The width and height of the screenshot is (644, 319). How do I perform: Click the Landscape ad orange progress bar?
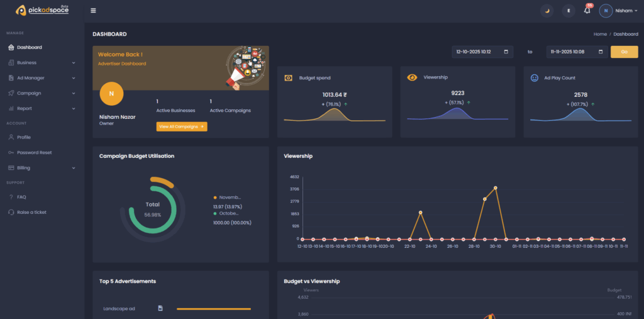click(x=213, y=309)
